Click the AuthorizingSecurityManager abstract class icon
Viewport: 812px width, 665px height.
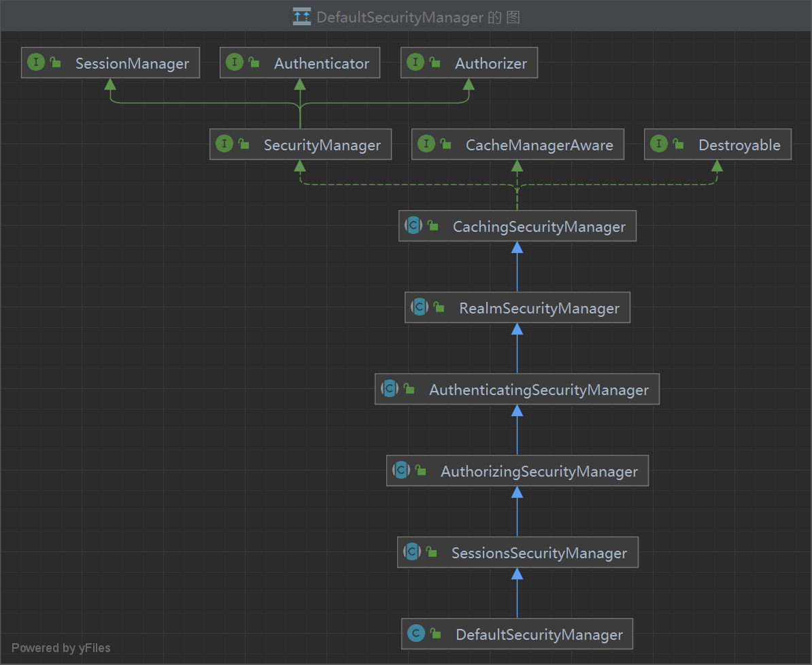(x=401, y=471)
